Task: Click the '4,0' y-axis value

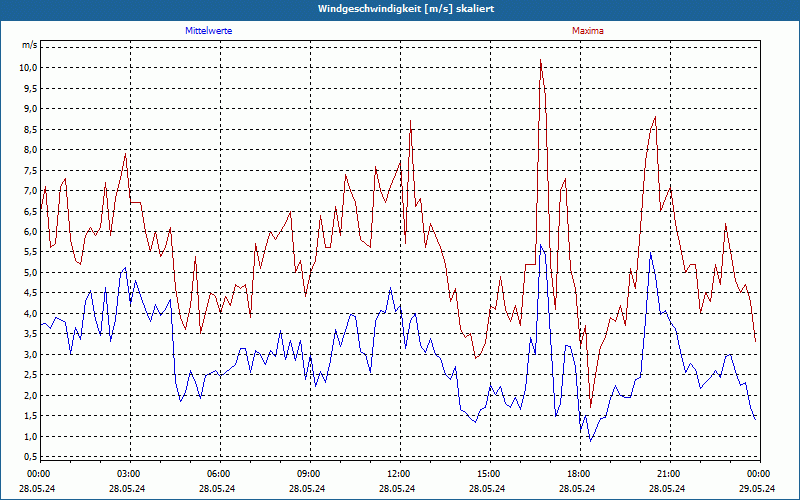Action: 31,313
